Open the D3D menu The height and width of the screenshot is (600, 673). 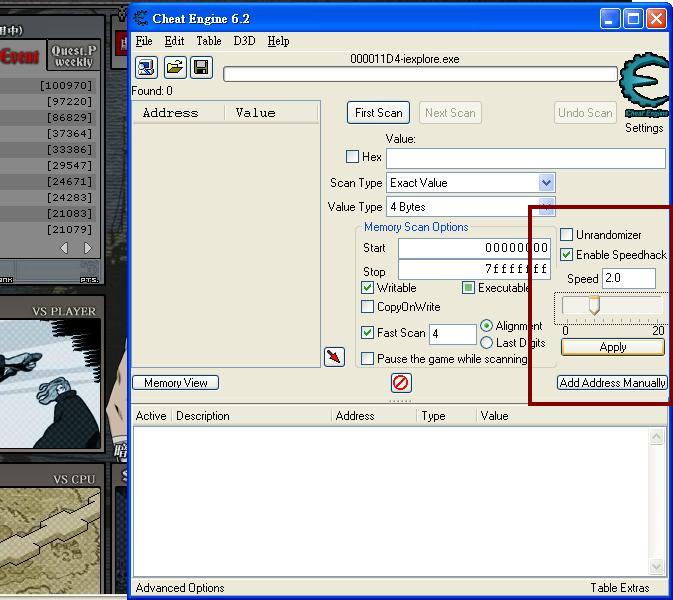coord(244,41)
